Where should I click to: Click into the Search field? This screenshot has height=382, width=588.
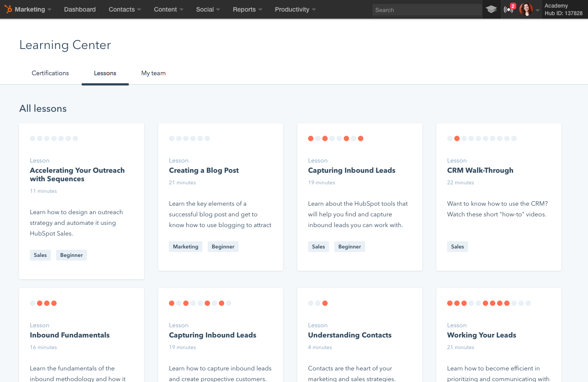[426, 10]
